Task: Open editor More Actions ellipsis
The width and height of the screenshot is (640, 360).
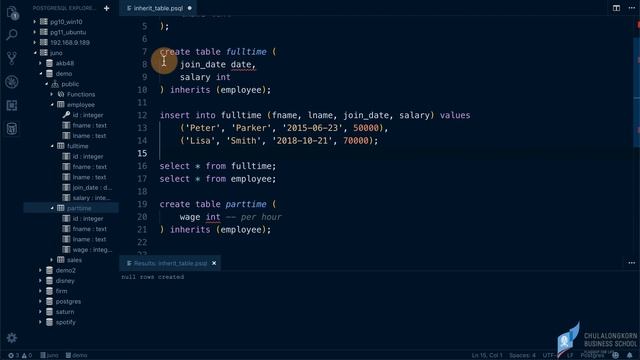Action: click(631, 8)
